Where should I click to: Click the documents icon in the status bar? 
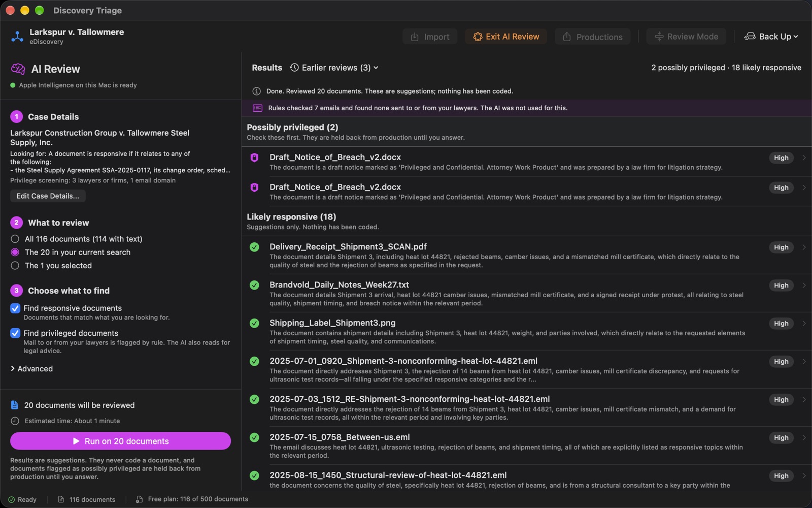tap(61, 499)
